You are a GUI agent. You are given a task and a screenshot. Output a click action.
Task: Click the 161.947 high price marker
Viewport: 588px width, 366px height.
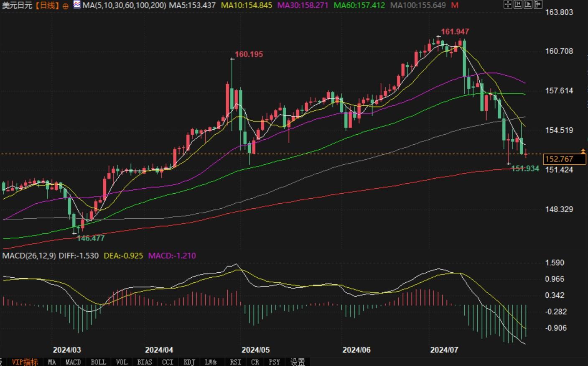pos(455,32)
